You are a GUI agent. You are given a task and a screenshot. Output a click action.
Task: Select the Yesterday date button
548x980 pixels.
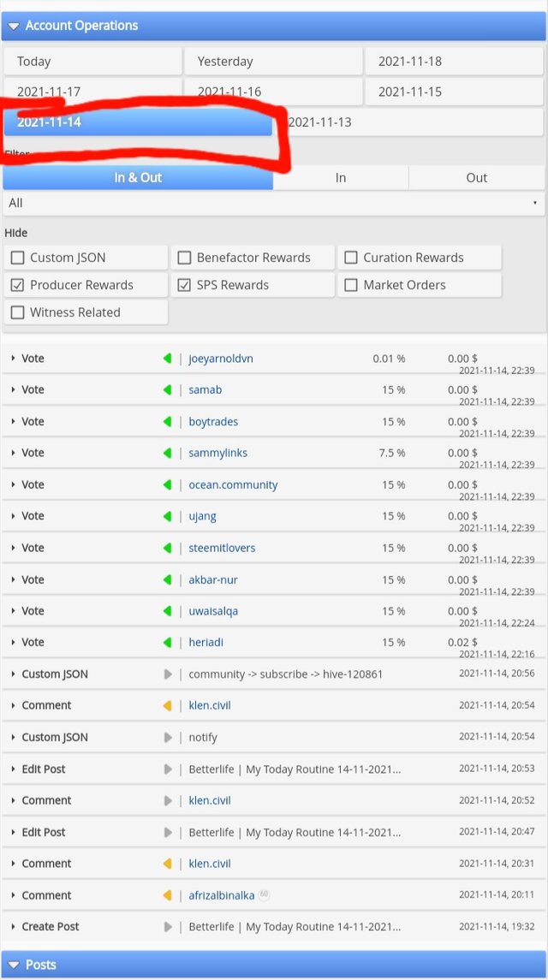273,62
